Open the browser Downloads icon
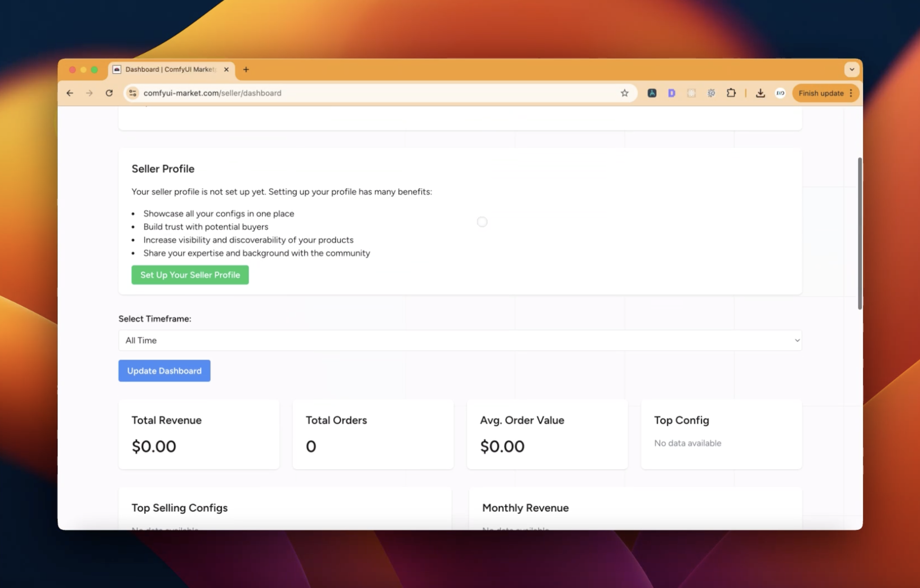 coord(760,93)
